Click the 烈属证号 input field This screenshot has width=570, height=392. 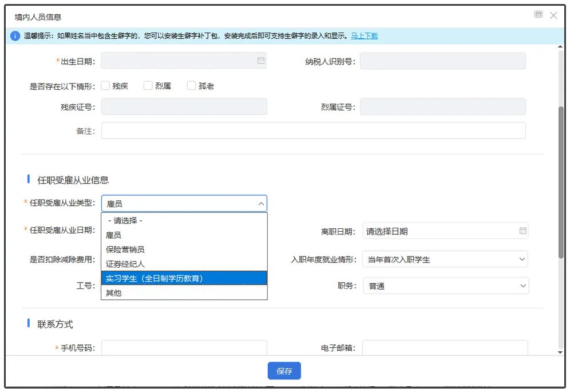coord(443,106)
